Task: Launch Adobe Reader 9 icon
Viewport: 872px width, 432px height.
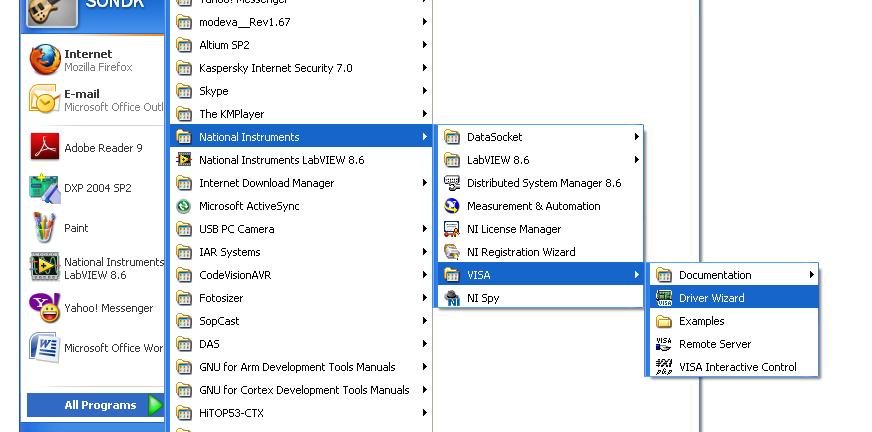Action: tap(44, 147)
